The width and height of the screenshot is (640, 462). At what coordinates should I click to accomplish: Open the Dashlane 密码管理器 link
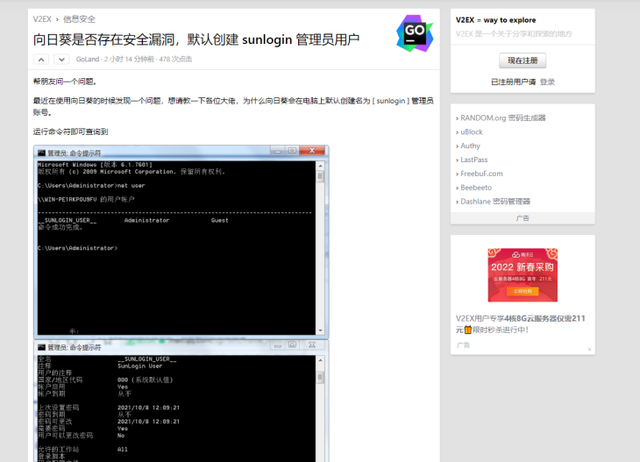[x=495, y=201]
